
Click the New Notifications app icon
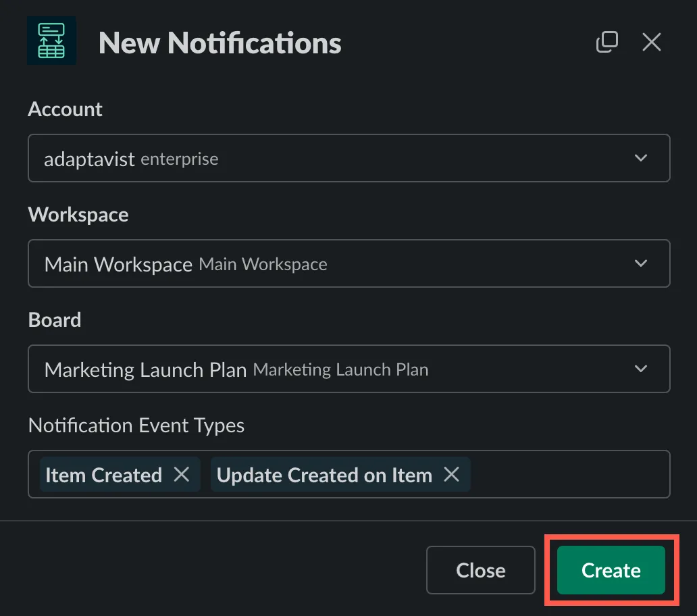(51, 41)
